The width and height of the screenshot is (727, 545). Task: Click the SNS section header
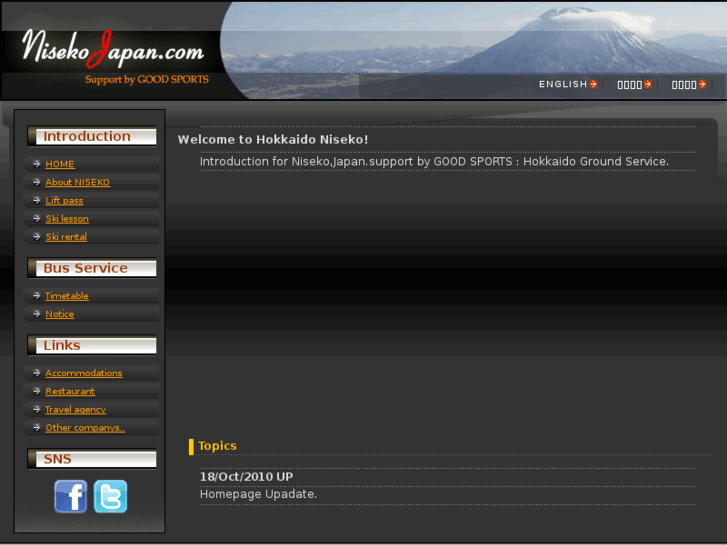(x=92, y=459)
